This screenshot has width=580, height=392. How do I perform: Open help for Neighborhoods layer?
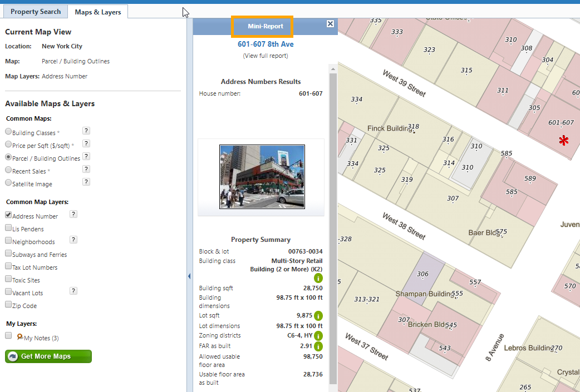tap(73, 240)
